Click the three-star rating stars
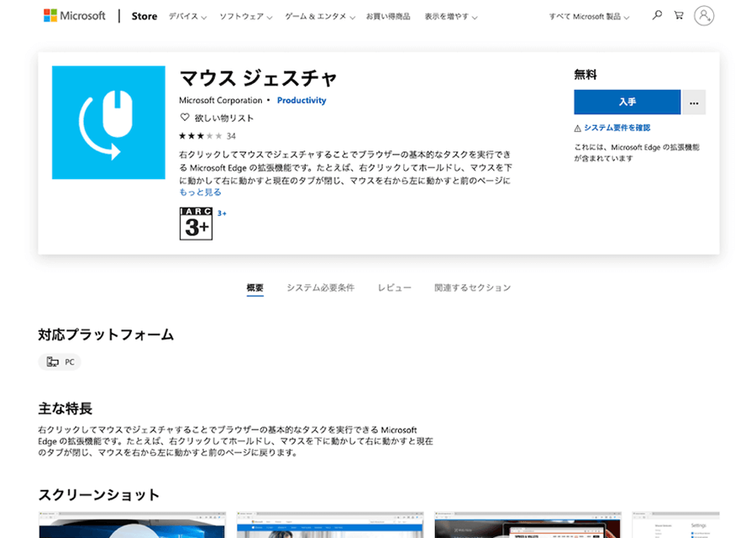The image size is (756, 538). tap(200, 136)
